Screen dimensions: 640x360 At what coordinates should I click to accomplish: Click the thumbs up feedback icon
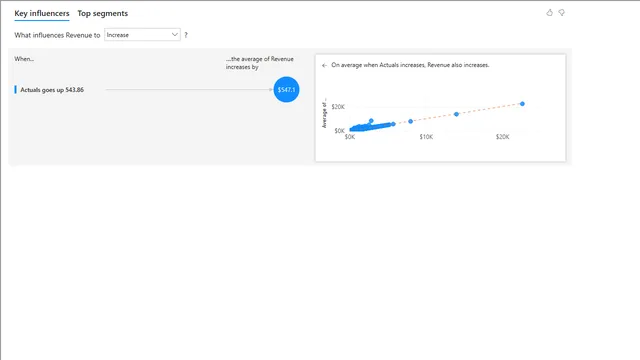tap(549, 13)
